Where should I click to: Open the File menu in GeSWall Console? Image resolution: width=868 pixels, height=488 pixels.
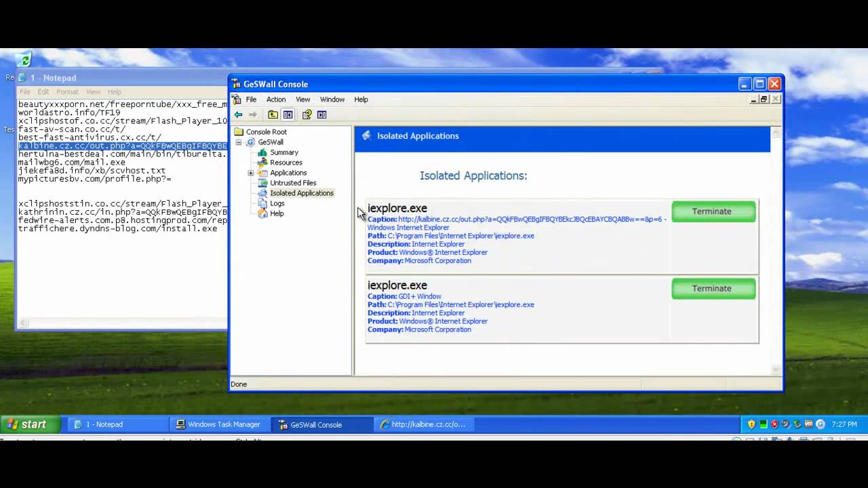251,100
